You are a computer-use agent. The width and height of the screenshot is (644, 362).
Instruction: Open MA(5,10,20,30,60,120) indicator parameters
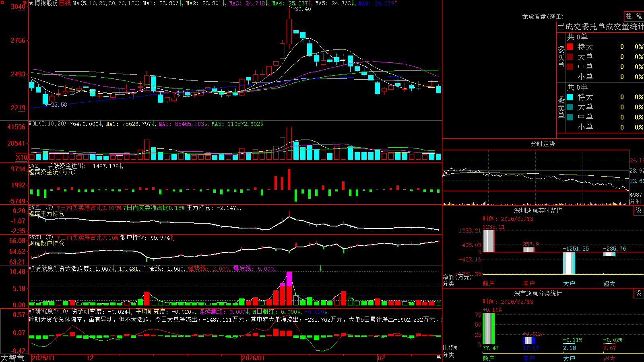click(x=106, y=3)
